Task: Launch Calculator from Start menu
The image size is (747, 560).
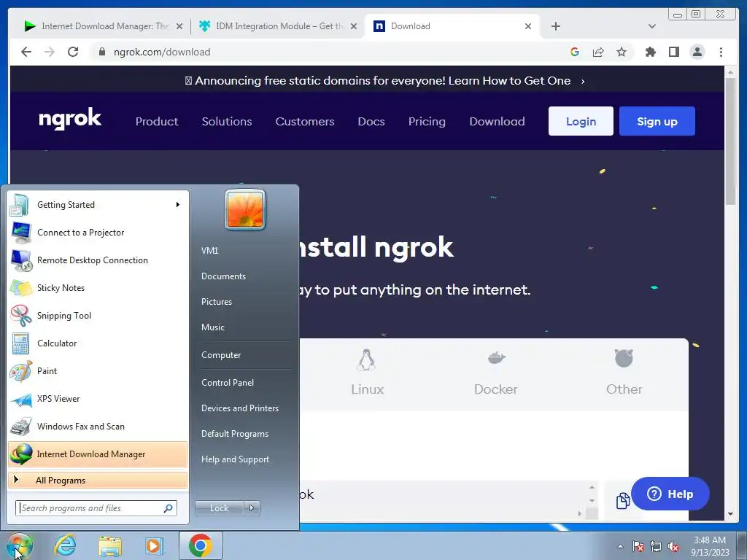Action: coord(98,343)
